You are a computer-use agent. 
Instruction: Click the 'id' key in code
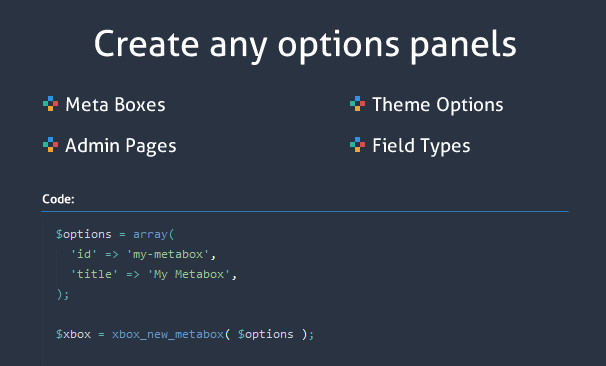(x=83, y=254)
